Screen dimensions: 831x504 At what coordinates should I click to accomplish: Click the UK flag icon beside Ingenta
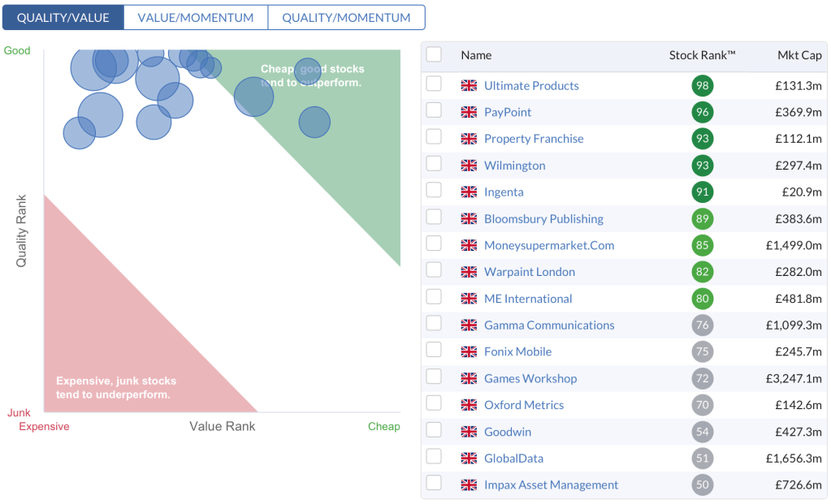tap(469, 192)
